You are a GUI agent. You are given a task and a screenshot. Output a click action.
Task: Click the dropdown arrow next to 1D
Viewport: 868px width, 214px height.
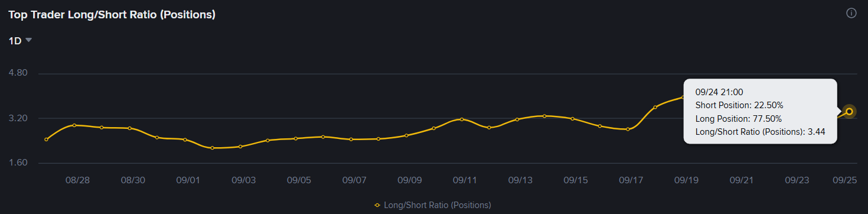tap(28, 40)
